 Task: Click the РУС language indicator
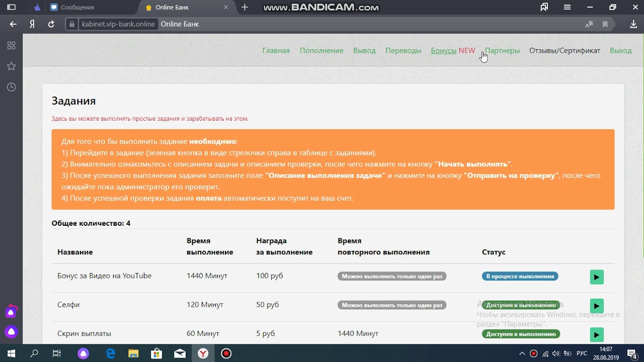pyautogui.click(x=582, y=353)
